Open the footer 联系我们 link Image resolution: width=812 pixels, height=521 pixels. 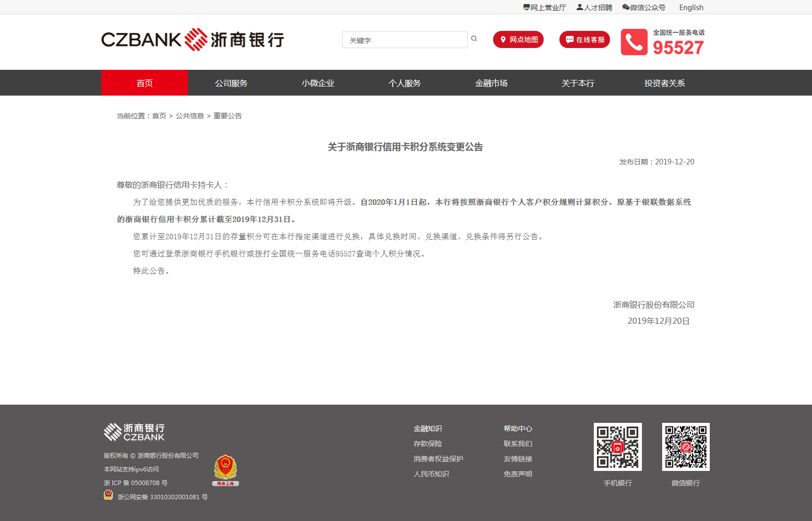tap(518, 444)
